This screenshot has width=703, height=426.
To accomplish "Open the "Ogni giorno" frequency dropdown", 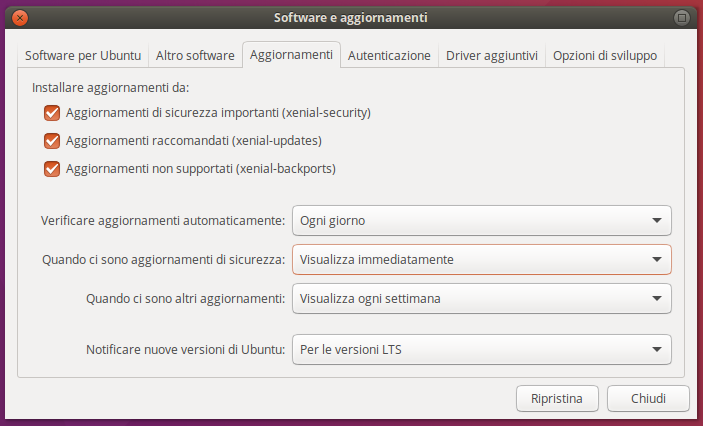I will click(x=481, y=220).
